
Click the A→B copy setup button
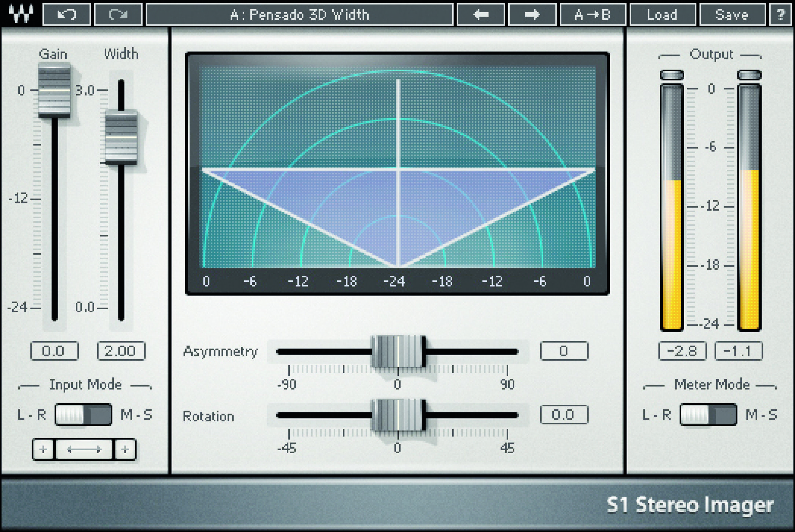593,15
